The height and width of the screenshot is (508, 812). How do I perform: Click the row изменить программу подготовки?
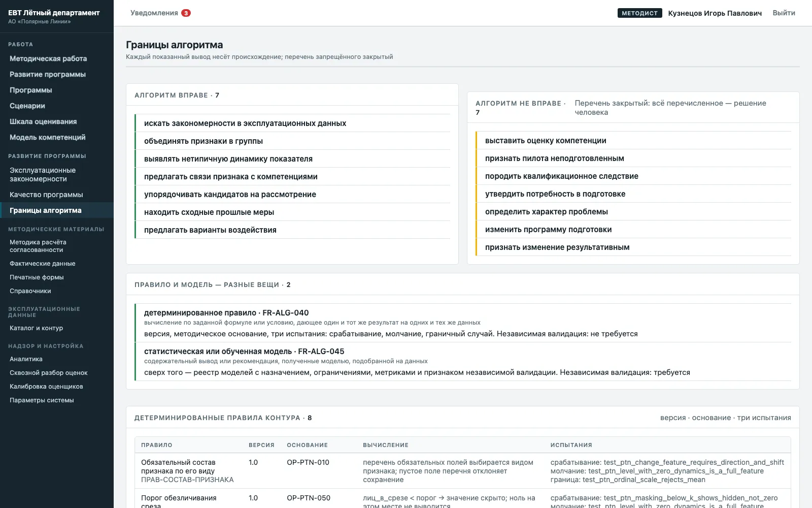pyautogui.click(x=633, y=230)
